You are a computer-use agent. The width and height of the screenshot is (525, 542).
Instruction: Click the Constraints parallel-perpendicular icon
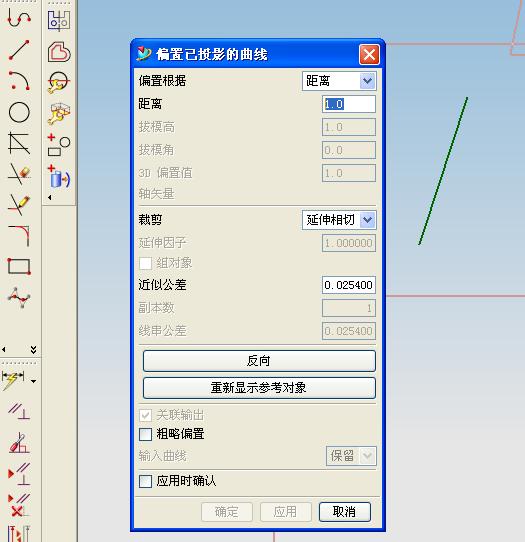pos(19,411)
